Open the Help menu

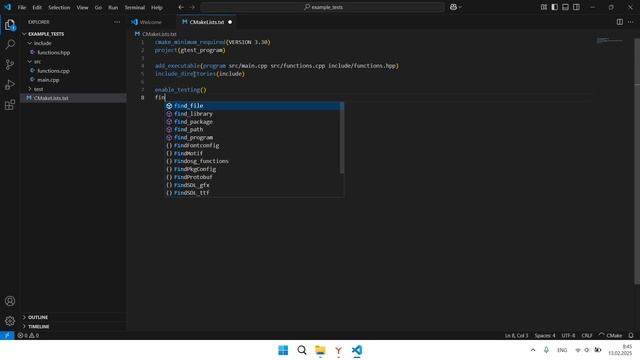[157, 7]
